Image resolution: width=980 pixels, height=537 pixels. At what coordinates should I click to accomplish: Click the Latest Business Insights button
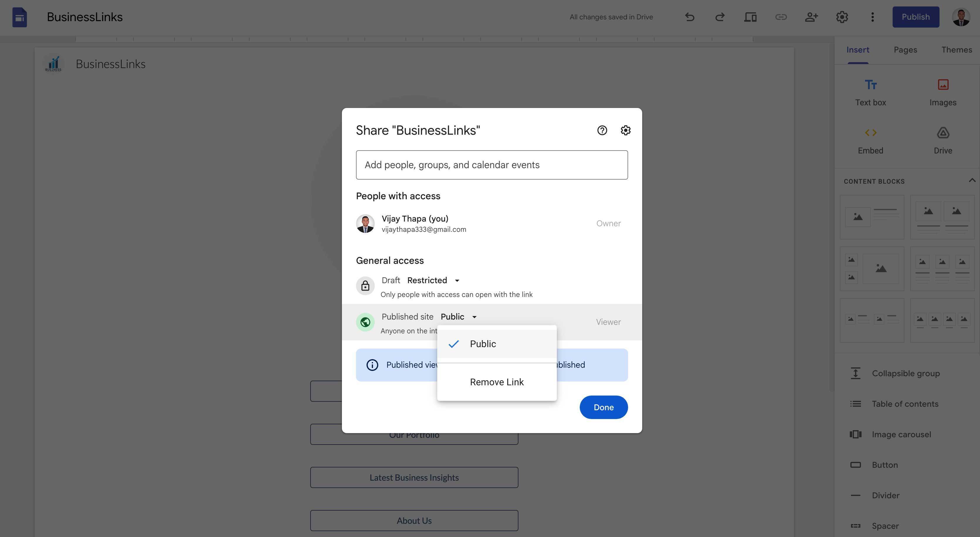(414, 477)
